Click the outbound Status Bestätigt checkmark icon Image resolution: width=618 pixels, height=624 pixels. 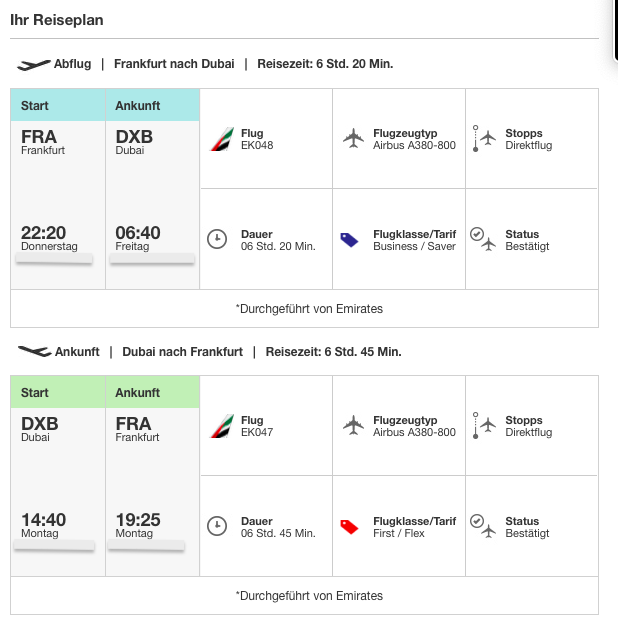coord(482,239)
